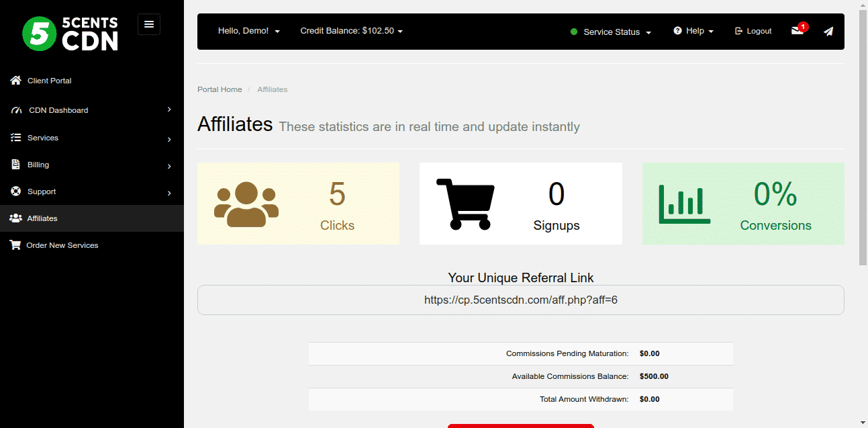This screenshot has height=428, width=868.
Task: Click the 'Your Unique Referral Link' heading
Action: pos(521,277)
